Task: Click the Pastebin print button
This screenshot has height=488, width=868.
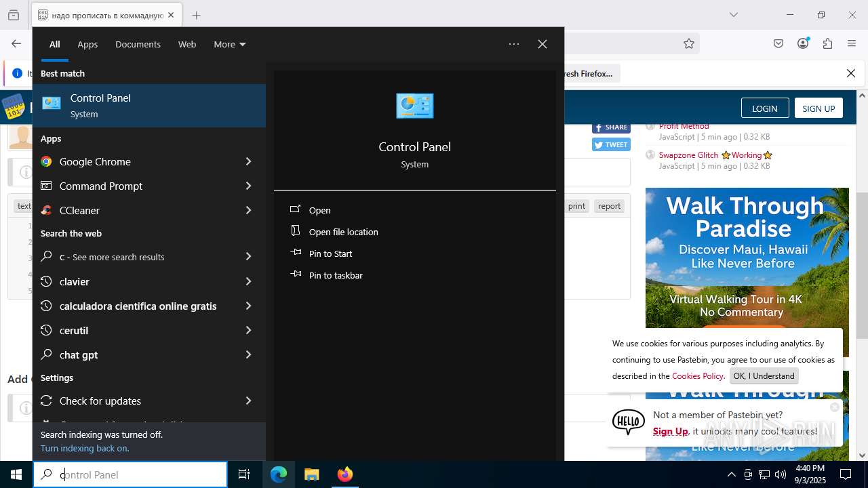Action: [x=576, y=206]
